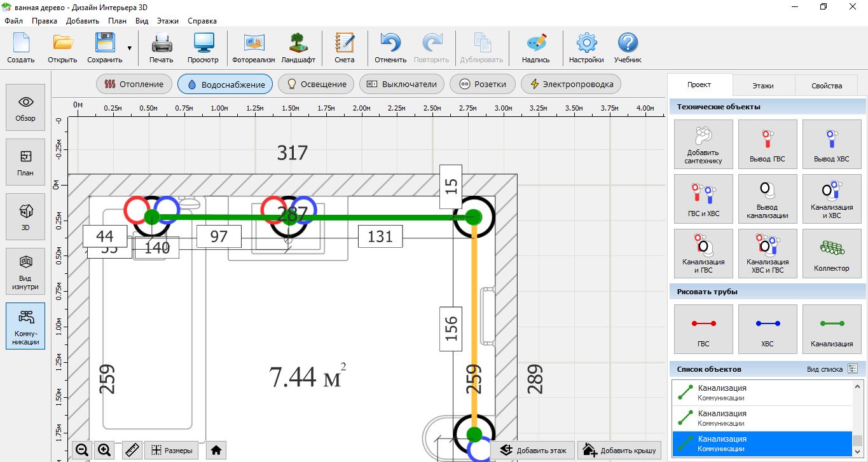Zoom out of the floor plan
The image size is (868, 462).
(x=82, y=450)
